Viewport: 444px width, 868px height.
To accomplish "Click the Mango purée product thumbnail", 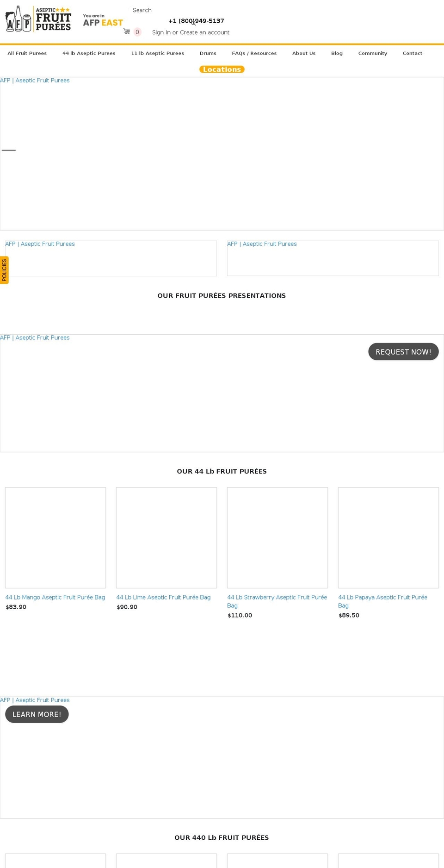I will coord(55,537).
